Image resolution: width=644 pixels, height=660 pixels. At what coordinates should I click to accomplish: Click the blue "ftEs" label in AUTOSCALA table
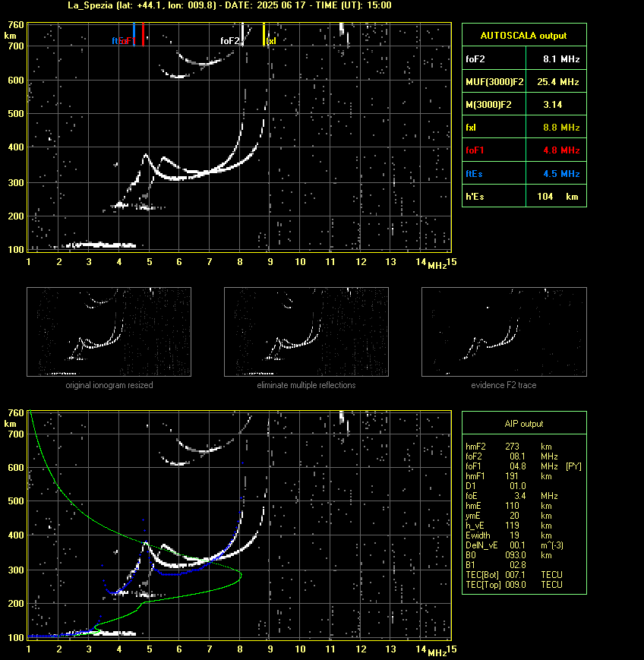point(474,174)
